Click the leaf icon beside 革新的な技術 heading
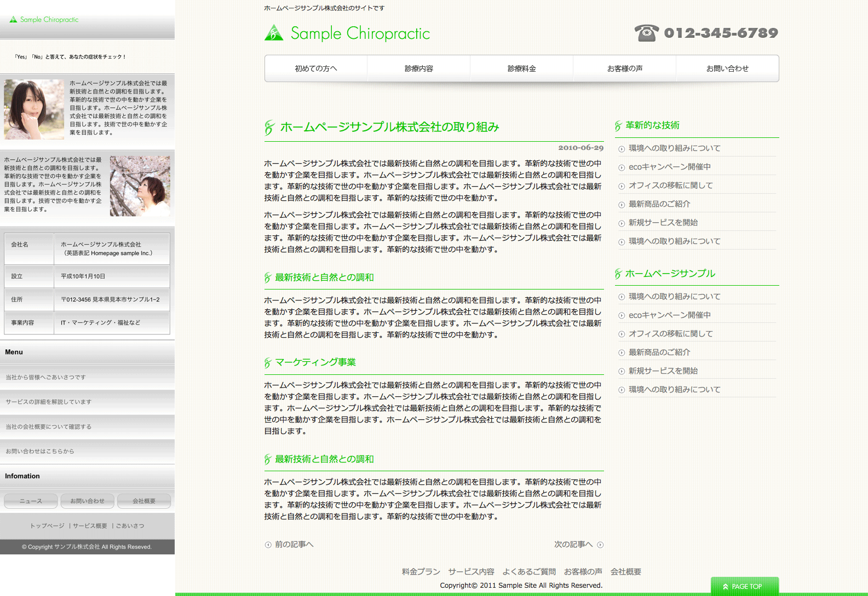Screen dimensions: 868x596 click(618, 126)
